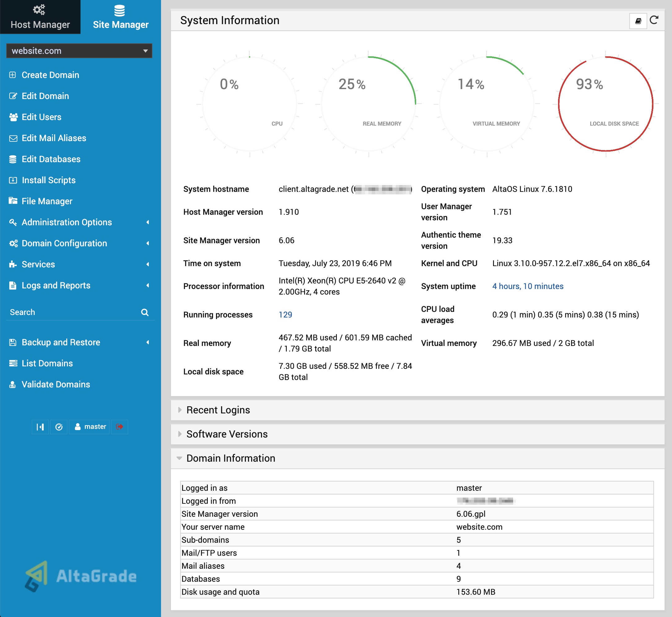Screen dimensions: 672x617
Task: Open Edit Domain in the sidebar
Action: 45,96
